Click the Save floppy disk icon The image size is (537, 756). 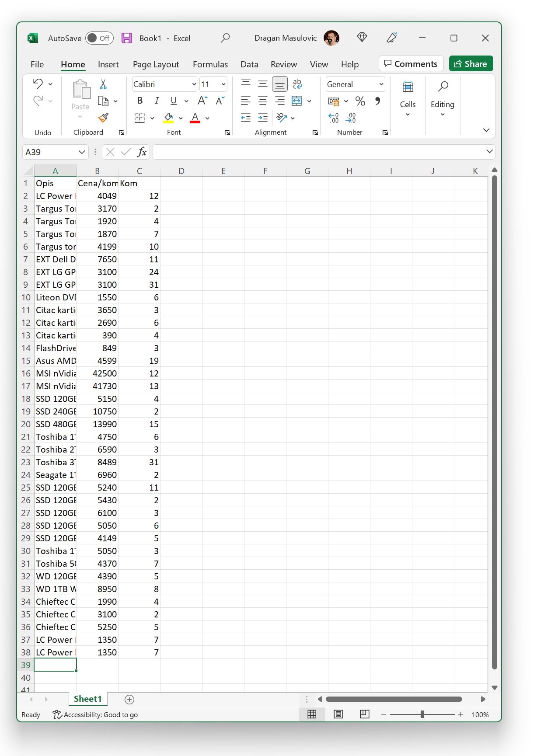(x=127, y=38)
